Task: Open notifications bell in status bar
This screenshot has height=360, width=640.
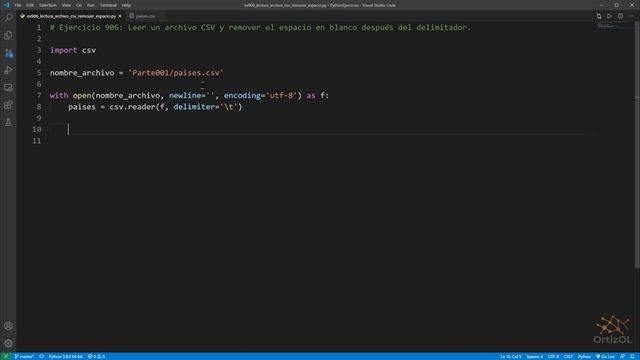Action: click(x=632, y=356)
